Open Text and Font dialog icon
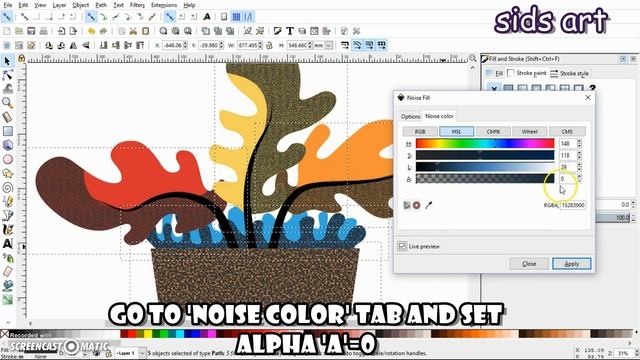This screenshot has width=640, height=360. [x=290, y=31]
